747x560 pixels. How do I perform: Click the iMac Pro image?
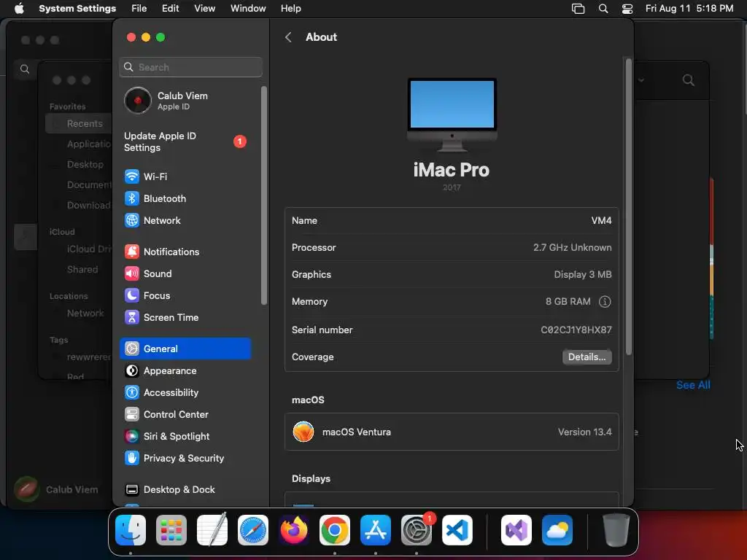click(452, 114)
